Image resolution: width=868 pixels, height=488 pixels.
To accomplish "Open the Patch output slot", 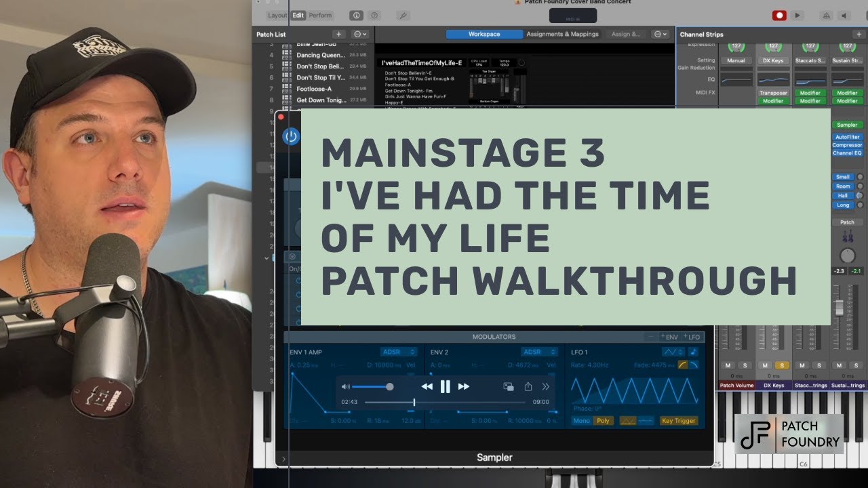I will click(847, 222).
